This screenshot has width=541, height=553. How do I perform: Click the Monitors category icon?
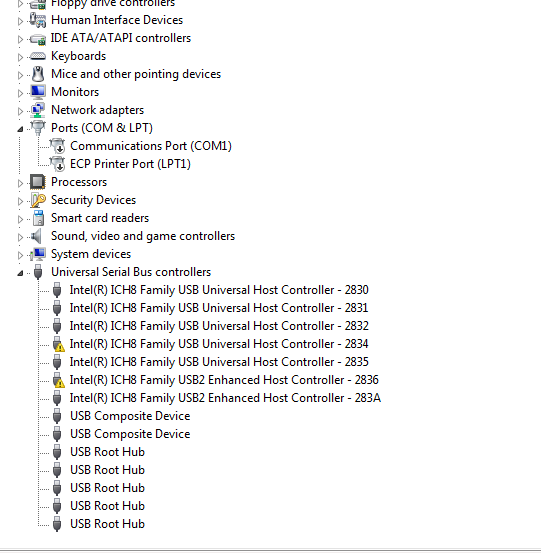(38, 92)
